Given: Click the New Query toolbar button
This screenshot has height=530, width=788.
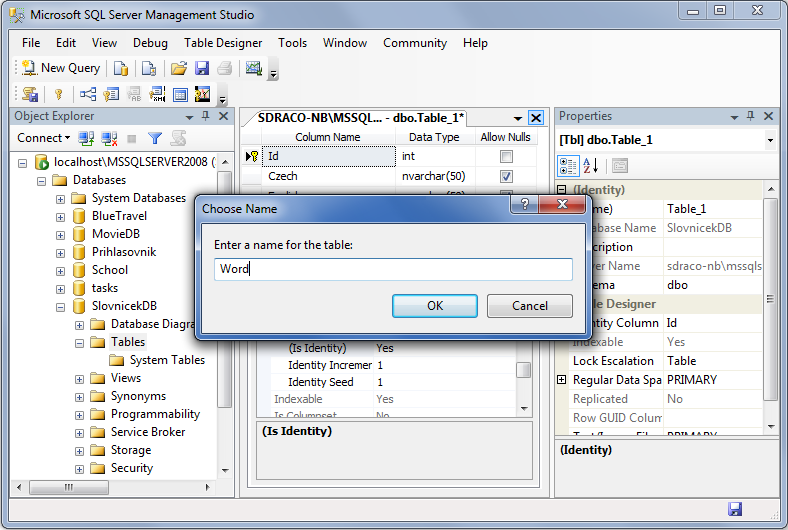Looking at the screenshot, I should [x=61, y=68].
